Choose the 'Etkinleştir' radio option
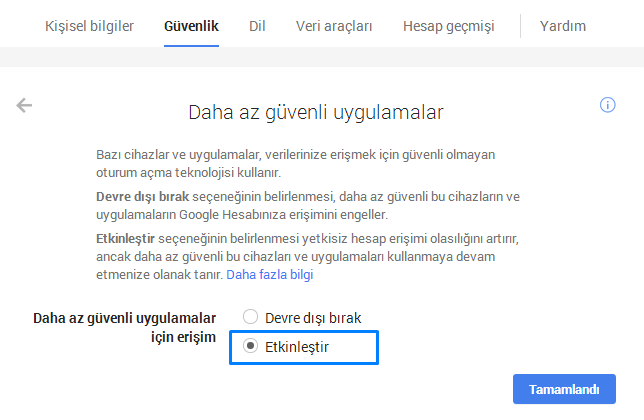The height and width of the screenshot is (420, 644). (x=250, y=346)
